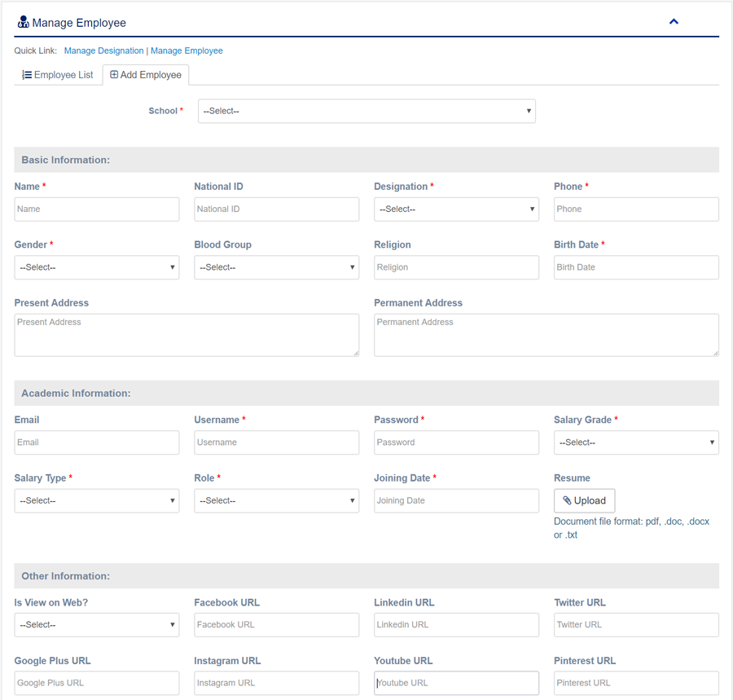The image size is (733, 700).
Task: Click the Manage Employee header user icon
Action: click(x=23, y=23)
